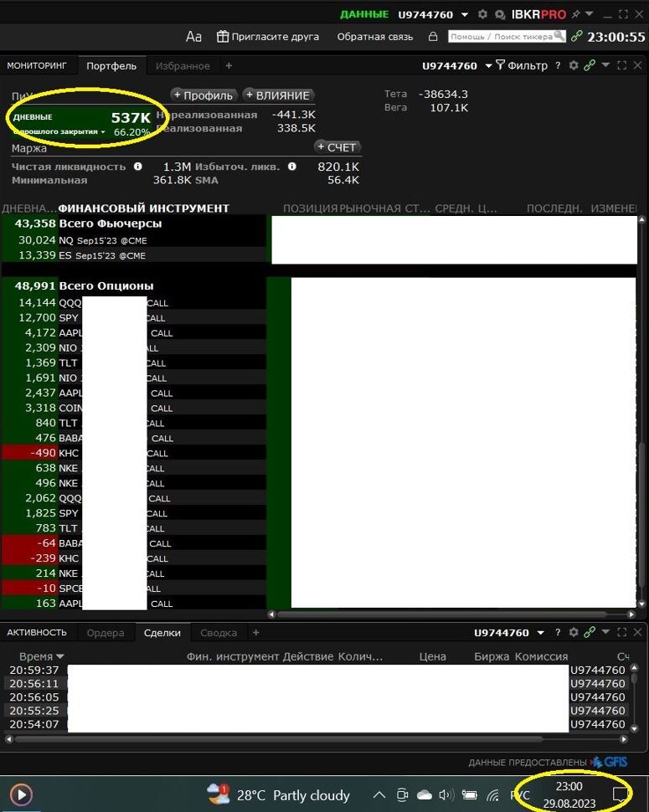
Task: Click the + ВЛИЯНИЕ button
Action: [x=278, y=95]
